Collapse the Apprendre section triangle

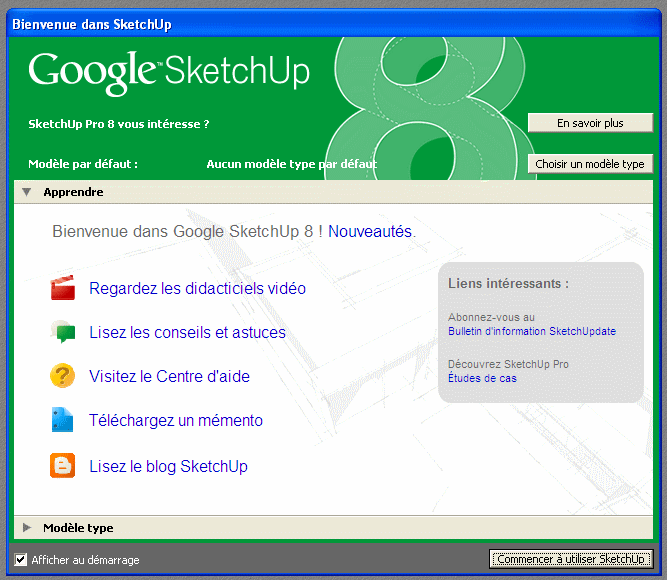[27, 192]
